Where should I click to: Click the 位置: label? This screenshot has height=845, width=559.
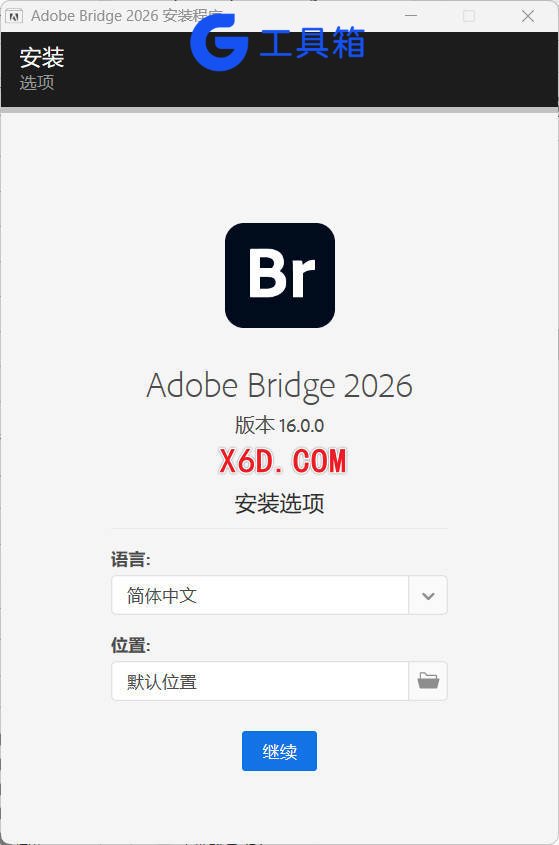(x=130, y=645)
